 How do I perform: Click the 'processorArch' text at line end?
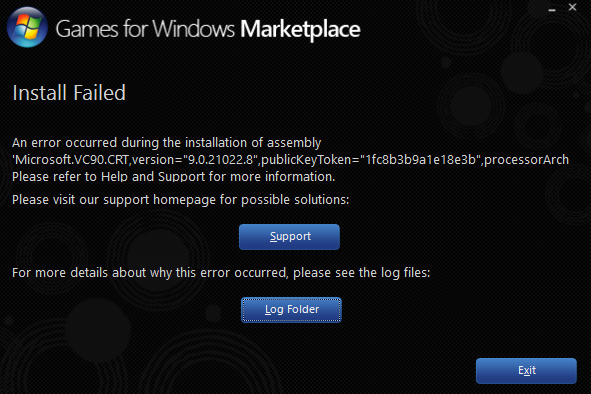click(x=526, y=160)
